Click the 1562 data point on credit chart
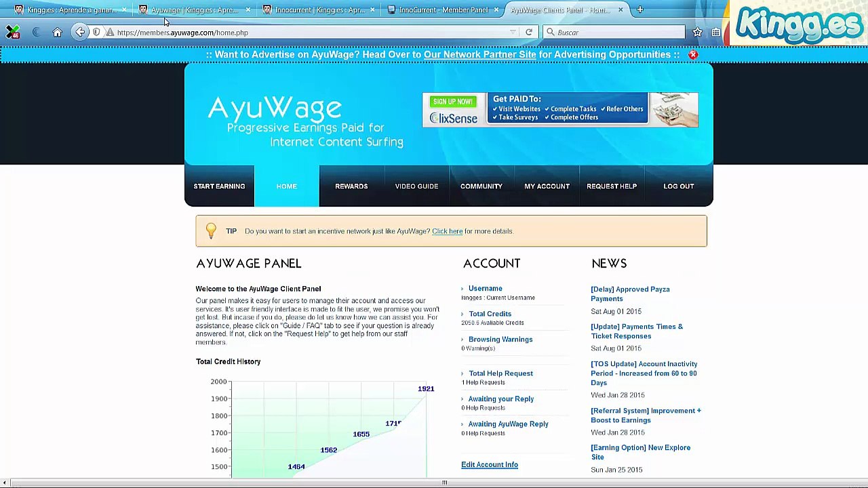This screenshot has width=868, height=488. point(328,451)
